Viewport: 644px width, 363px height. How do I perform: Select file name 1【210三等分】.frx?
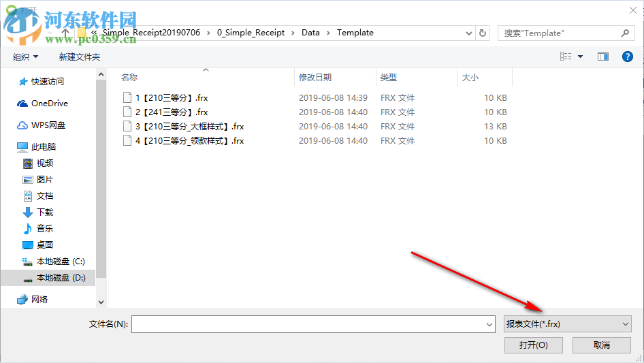(x=172, y=98)
